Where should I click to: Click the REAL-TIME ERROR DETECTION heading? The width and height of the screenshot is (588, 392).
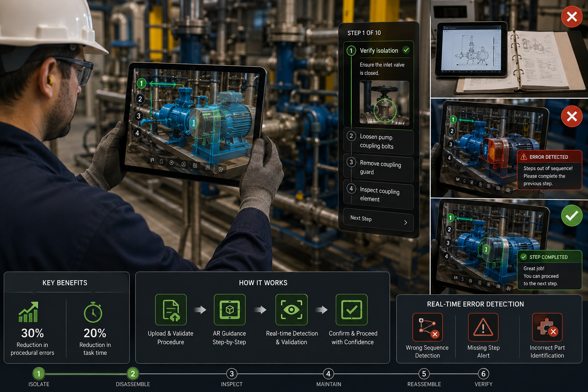click(475, 304)
